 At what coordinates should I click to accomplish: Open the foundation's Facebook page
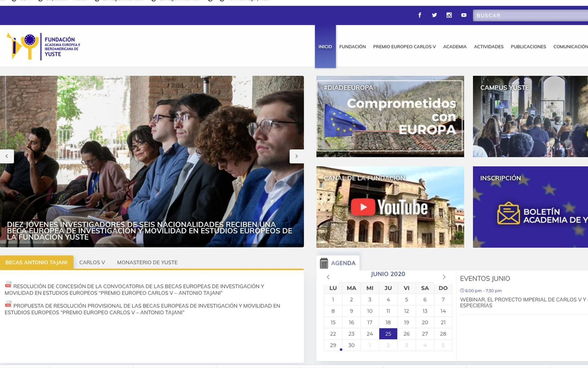click(x=419, y=15)
